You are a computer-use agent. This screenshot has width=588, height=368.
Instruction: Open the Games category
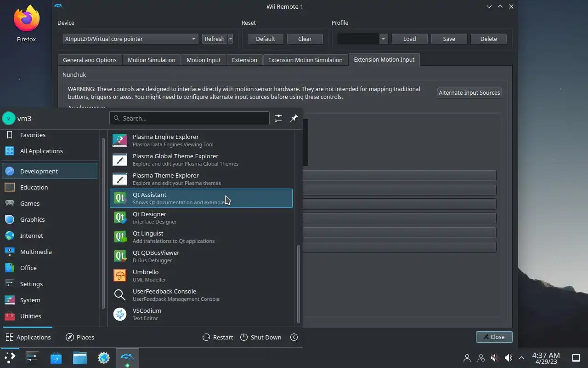[x=50, y=203]
